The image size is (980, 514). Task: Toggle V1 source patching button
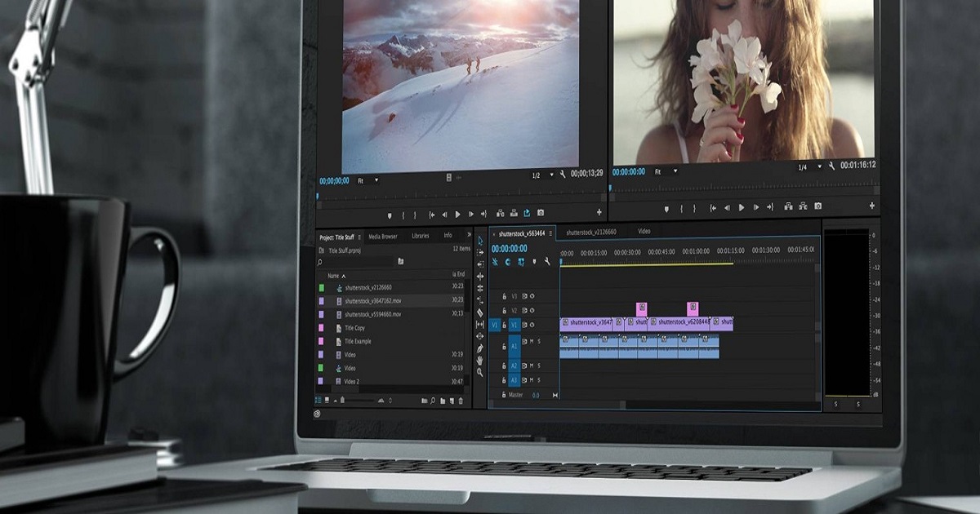[x=494, y=325]
